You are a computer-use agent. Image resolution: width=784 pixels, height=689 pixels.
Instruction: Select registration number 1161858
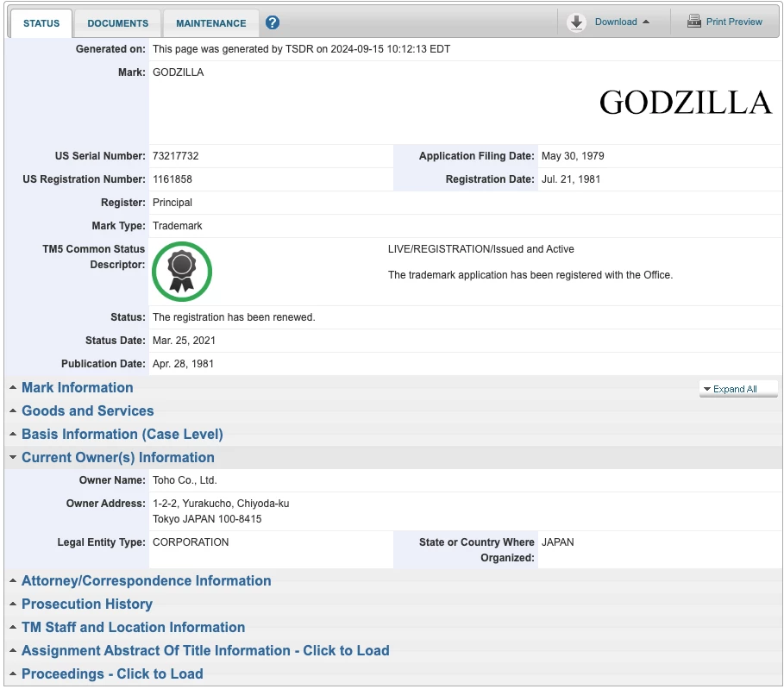click(x=172, y=179)
